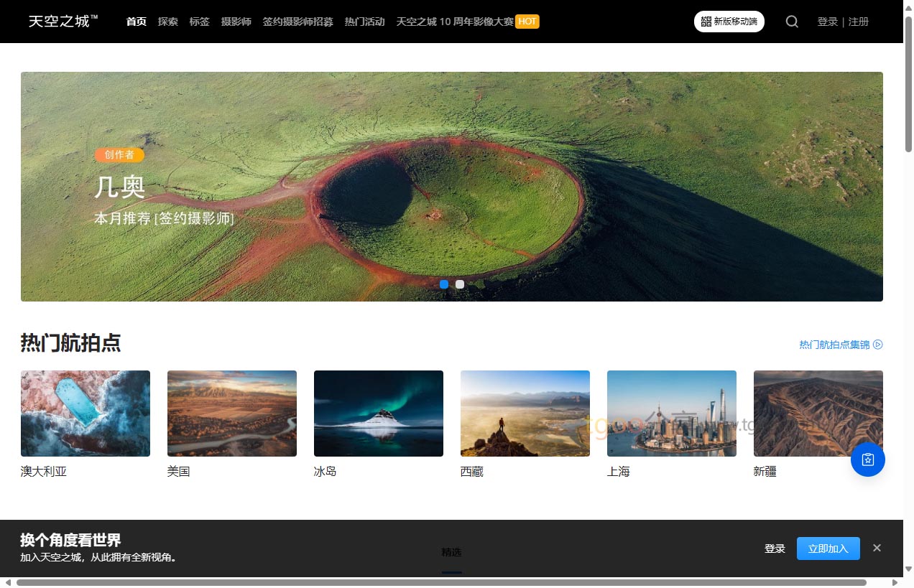Image resolution: width=914 pixels, height=588 pixels.
Task: Close the bottom join banner
Action: (x=877, y=548)
